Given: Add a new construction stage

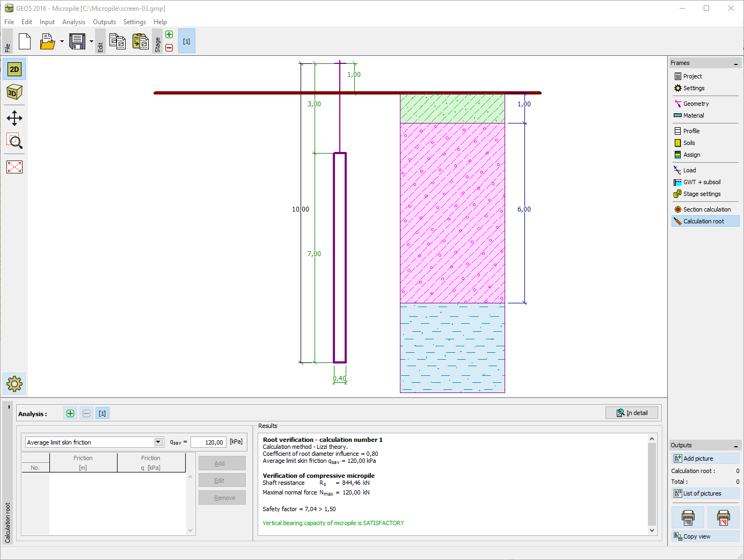Looking at the screenshot, I should [x=169, y=35].
